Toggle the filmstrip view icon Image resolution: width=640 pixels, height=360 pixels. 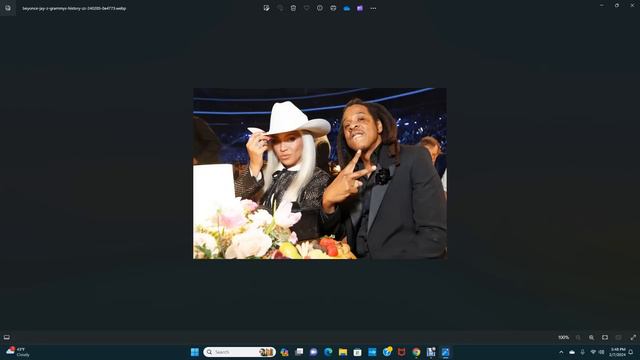tap(7, 337)
